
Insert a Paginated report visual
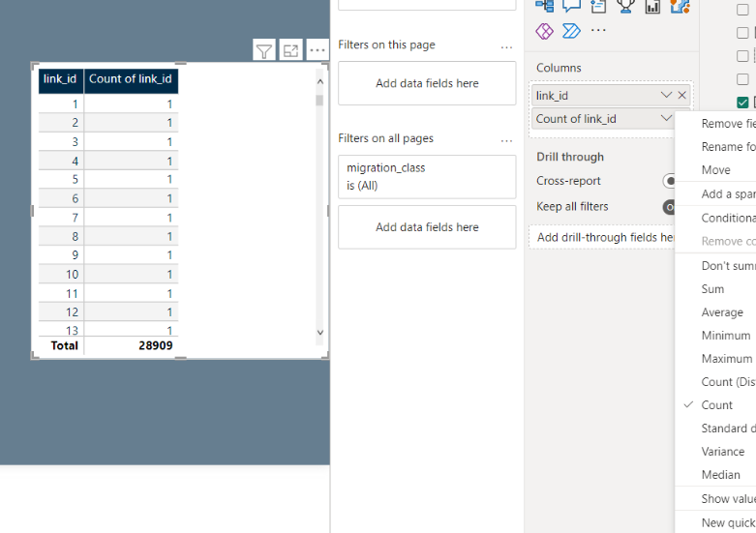[x=652, y=6]
